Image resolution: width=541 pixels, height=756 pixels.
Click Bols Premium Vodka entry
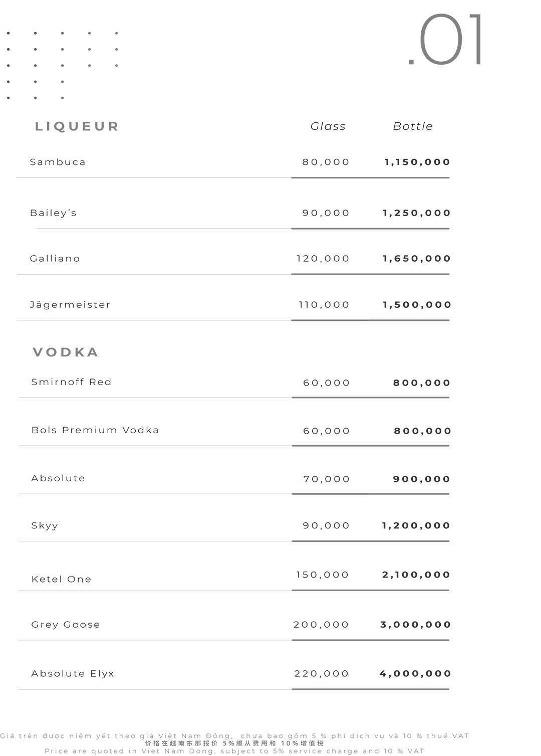[95, 430]
